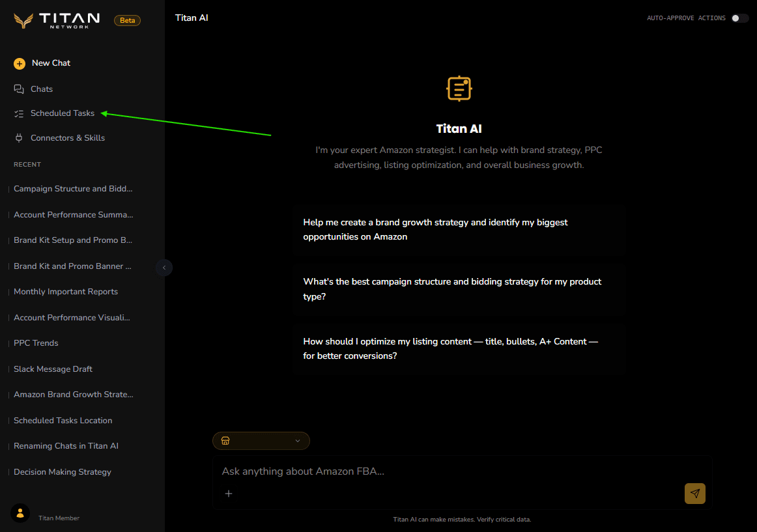Open the Brand Kit and Promo Banner chat
The width and height of the screenshot is (757, 532).
click(72, 266)
